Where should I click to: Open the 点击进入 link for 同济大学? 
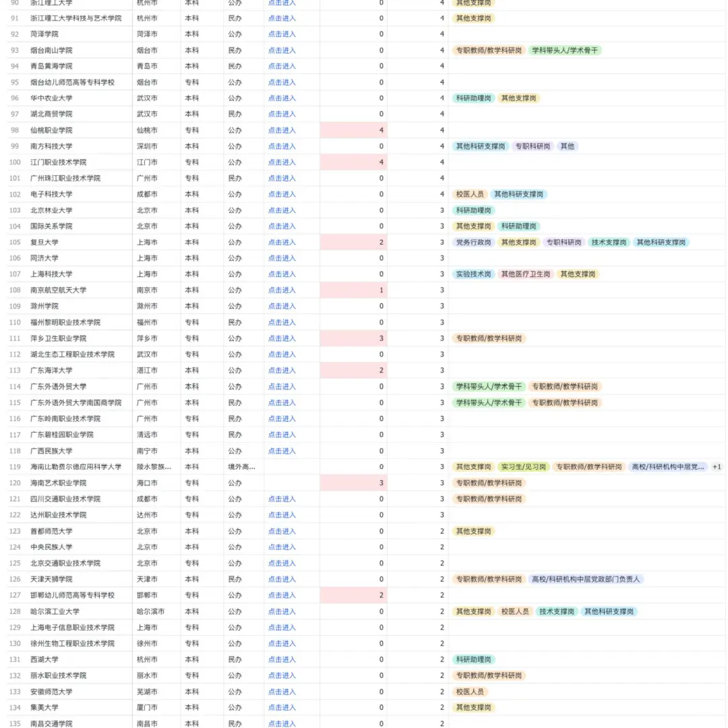281,258
